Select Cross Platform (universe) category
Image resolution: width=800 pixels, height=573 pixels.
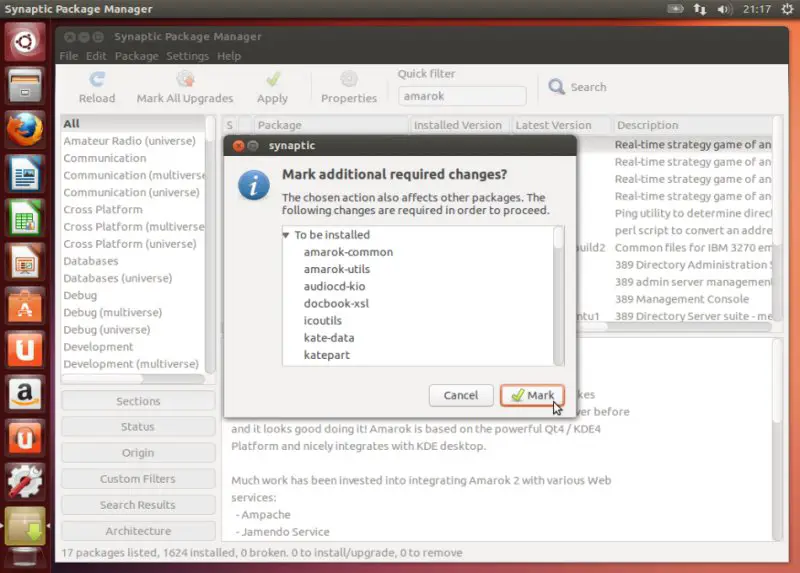click(133, 244)
